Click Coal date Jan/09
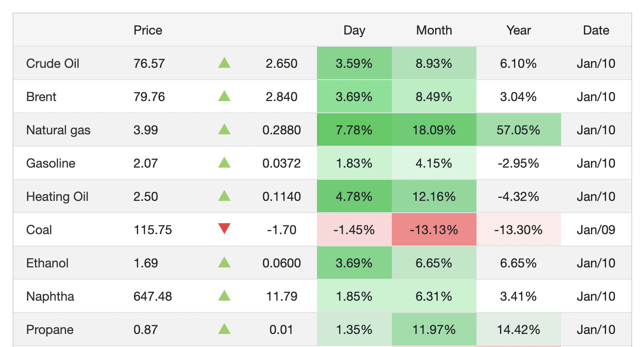 point(596,230)
